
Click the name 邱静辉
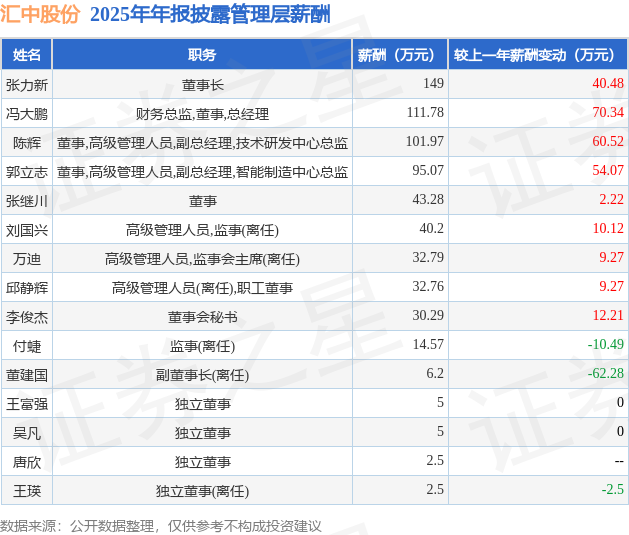(x=27, y=288)
